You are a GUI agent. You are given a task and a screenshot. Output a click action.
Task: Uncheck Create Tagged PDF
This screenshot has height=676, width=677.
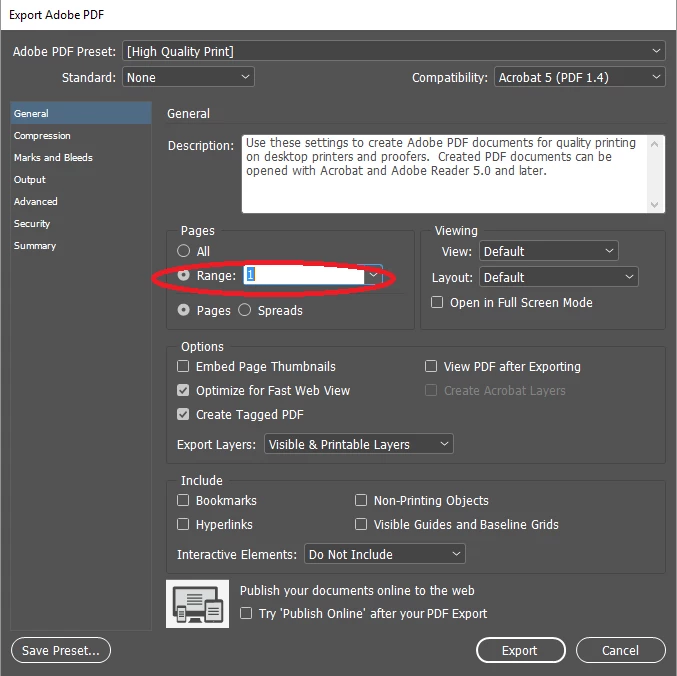(x=183, y=414)
